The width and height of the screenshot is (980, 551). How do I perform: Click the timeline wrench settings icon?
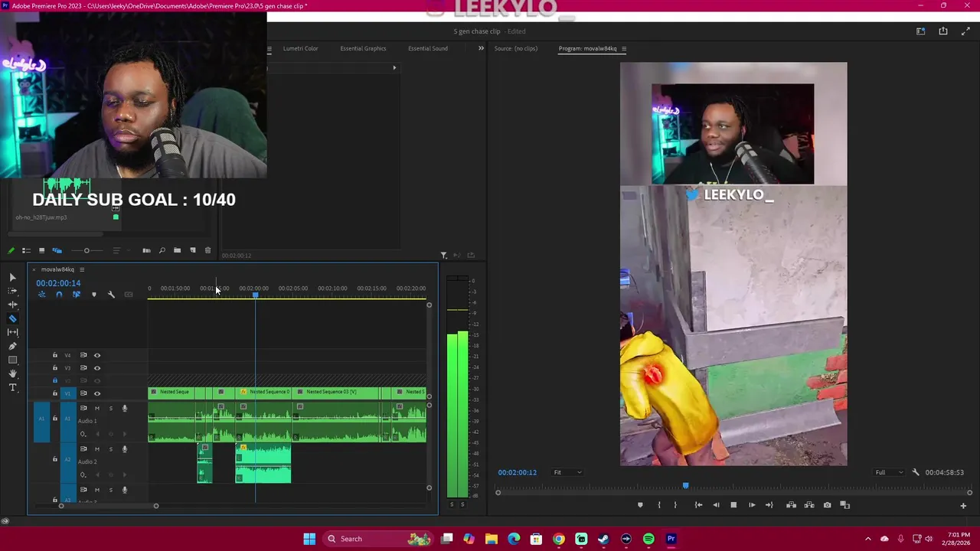click(111, 295)
